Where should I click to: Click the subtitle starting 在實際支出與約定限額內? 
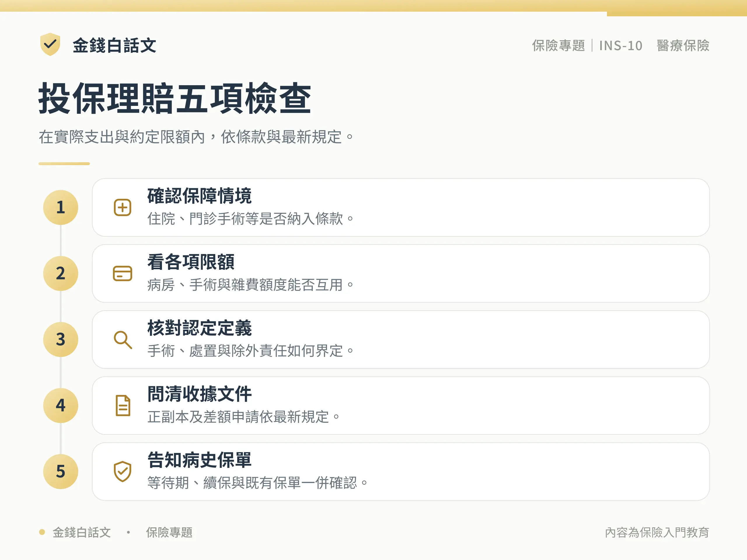pyautogui.click(x=196, y=137)
